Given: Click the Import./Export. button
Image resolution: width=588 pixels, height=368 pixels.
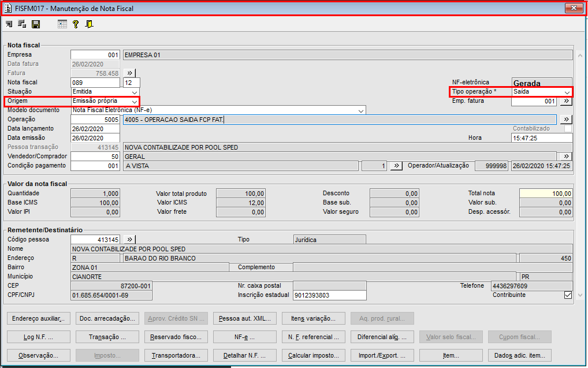Looking at the screenshot, I should (x=382, y=355).
